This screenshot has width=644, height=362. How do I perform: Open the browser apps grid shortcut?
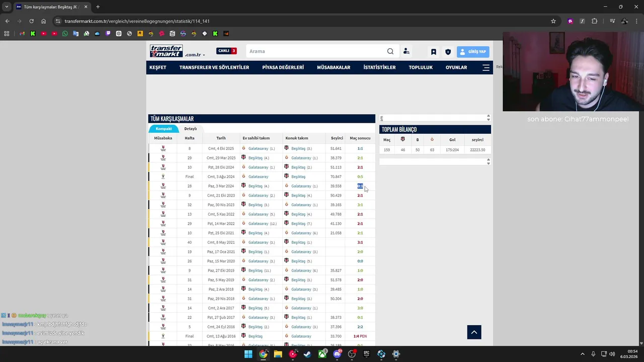(x=7, y=34)
